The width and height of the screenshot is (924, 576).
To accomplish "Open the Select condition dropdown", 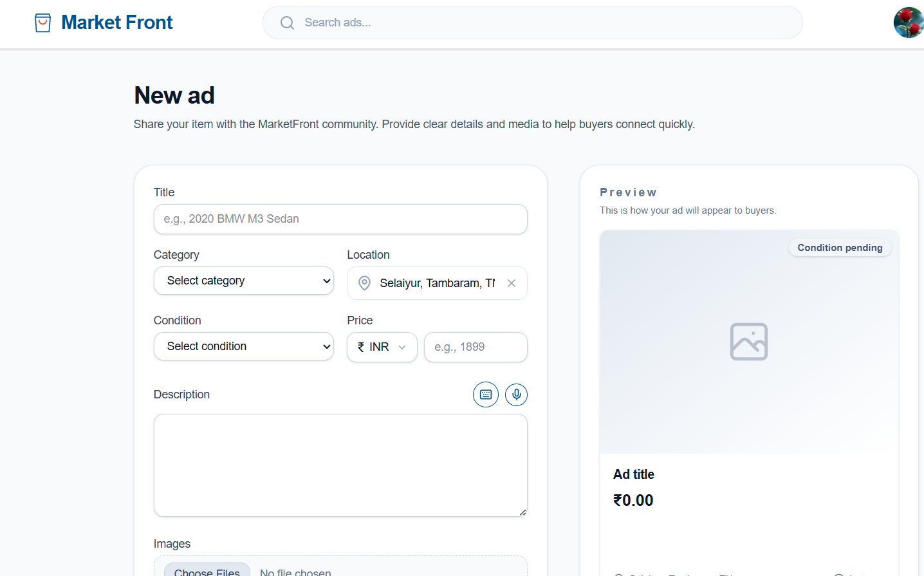I will pos(244,346).
